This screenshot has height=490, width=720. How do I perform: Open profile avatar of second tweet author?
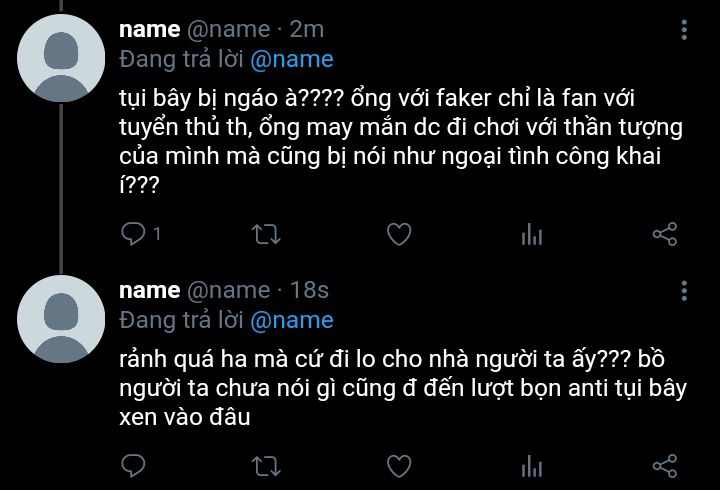(61, 319)
